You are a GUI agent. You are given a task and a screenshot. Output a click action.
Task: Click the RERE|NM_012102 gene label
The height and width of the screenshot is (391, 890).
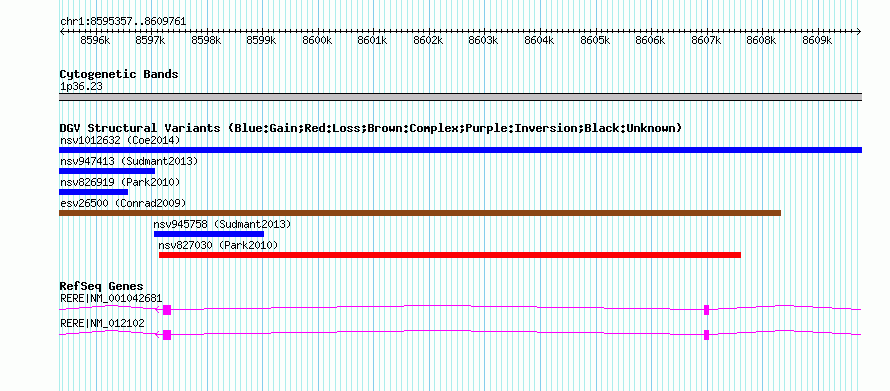[102, 323]
